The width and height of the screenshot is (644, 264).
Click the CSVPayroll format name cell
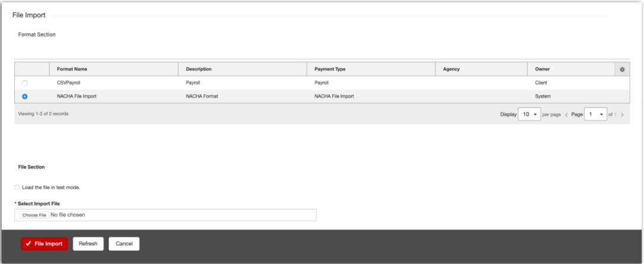pos(68,83)
